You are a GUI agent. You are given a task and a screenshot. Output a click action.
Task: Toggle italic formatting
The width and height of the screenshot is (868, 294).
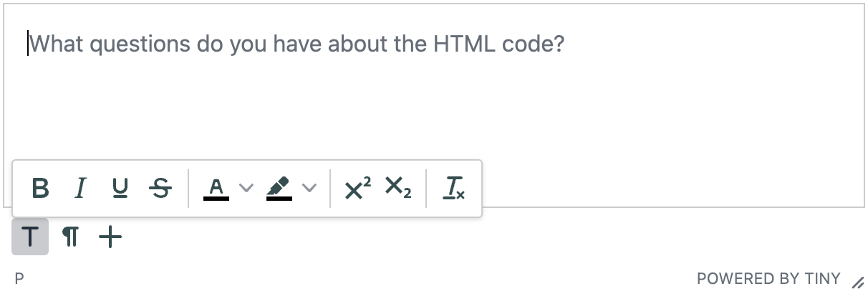(x=81, y=189)
